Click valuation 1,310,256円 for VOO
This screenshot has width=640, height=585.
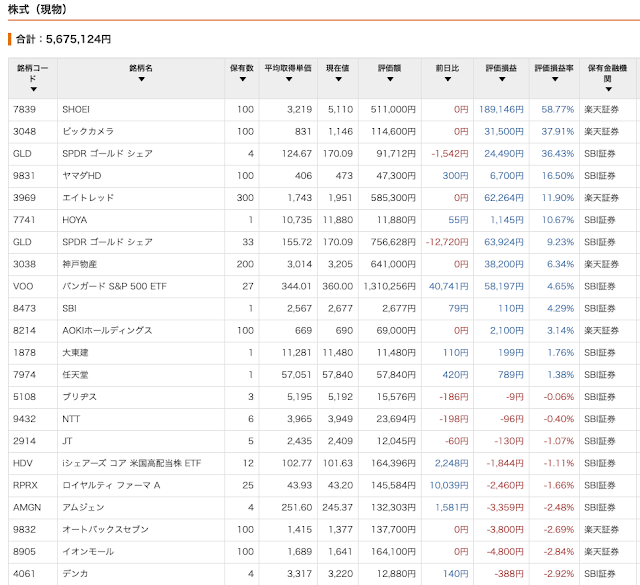point(390,286)
